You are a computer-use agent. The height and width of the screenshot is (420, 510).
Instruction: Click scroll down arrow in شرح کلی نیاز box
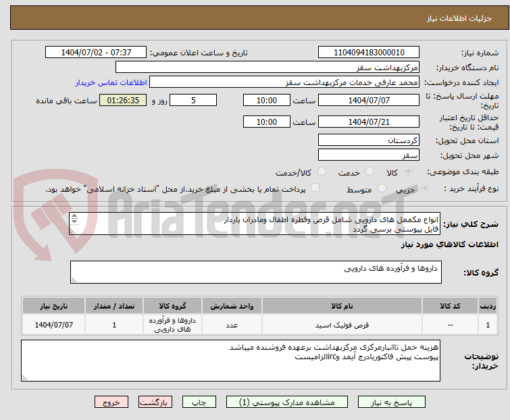click(74, 221)
